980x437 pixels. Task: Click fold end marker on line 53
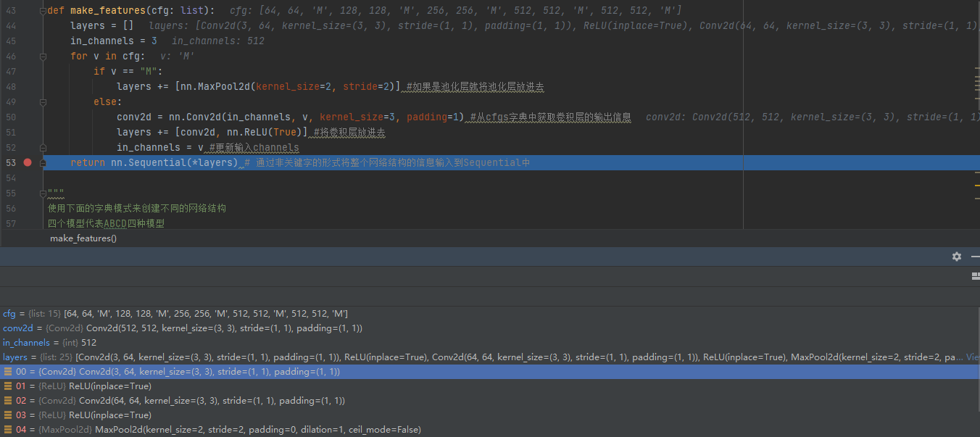43,162
